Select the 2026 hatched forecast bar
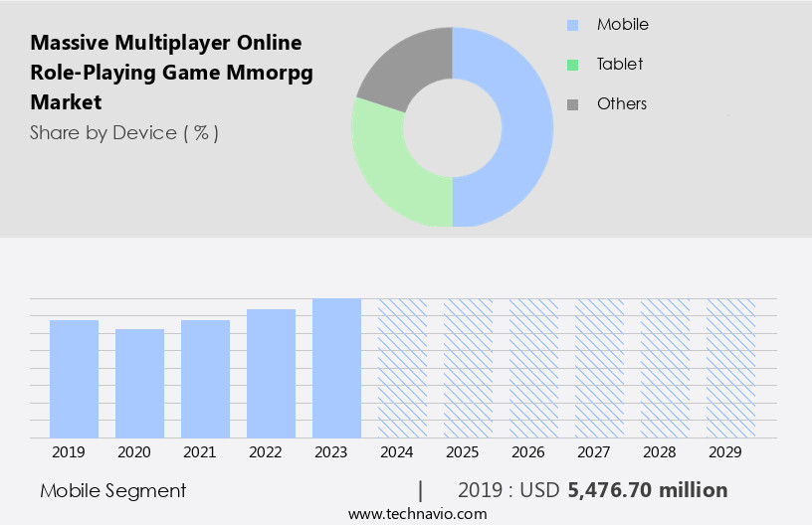 pos(533,368)
